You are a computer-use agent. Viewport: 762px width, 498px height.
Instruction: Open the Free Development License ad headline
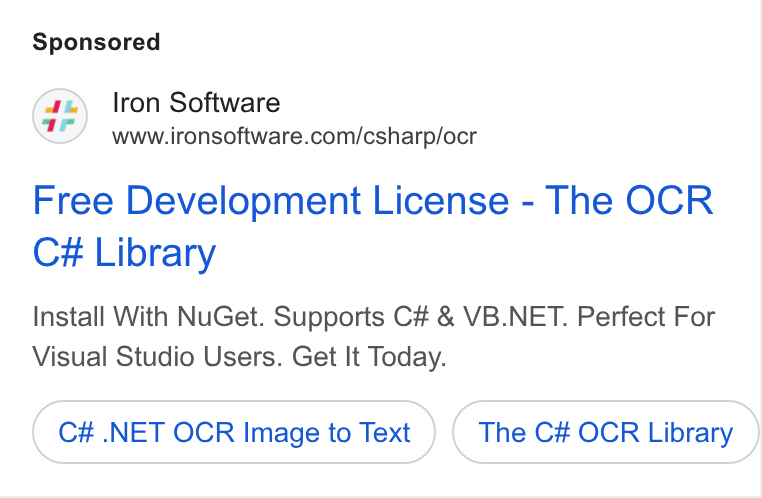click(373, 226)
